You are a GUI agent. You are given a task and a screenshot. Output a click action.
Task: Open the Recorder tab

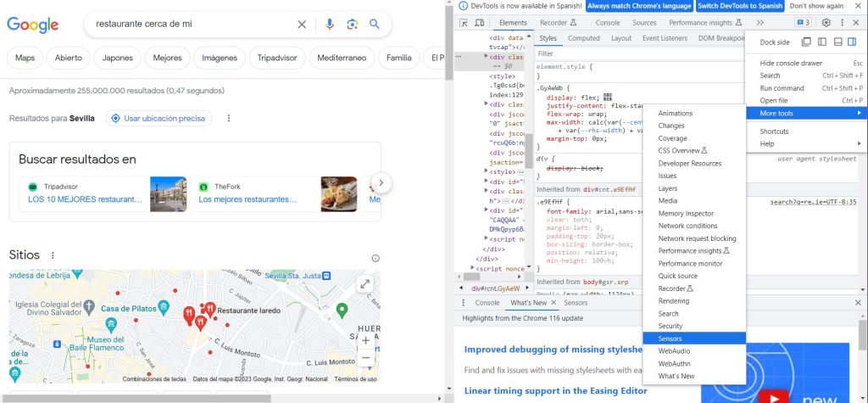(x=558, y=23)
